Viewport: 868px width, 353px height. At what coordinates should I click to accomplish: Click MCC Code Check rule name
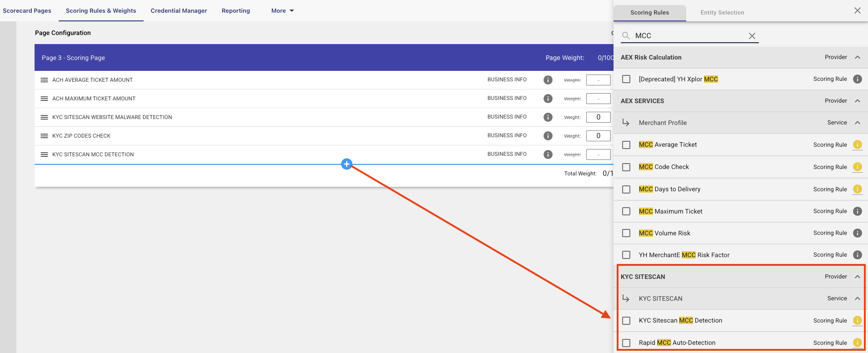(663, 167)
